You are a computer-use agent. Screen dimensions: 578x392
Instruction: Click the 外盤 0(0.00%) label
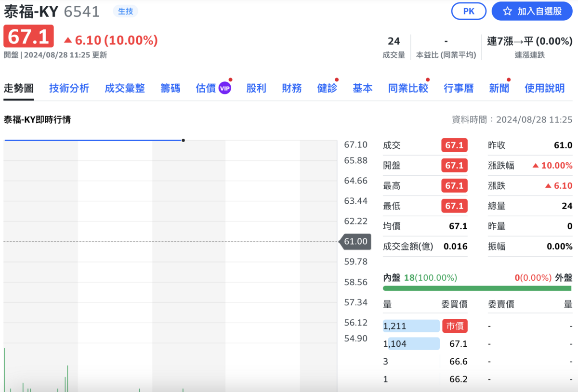543,278
